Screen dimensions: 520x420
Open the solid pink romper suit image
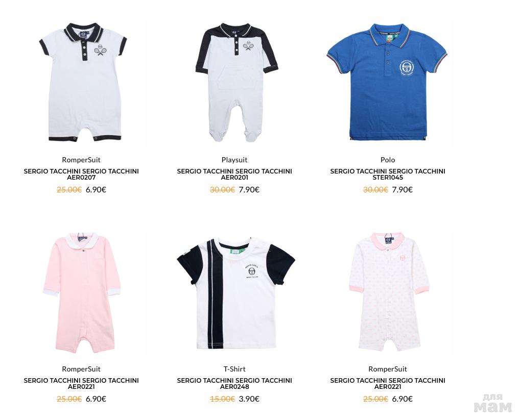tap(82, 293)
